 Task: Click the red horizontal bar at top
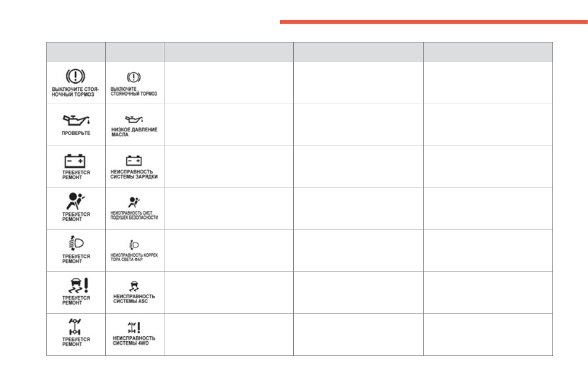(433, 22)
